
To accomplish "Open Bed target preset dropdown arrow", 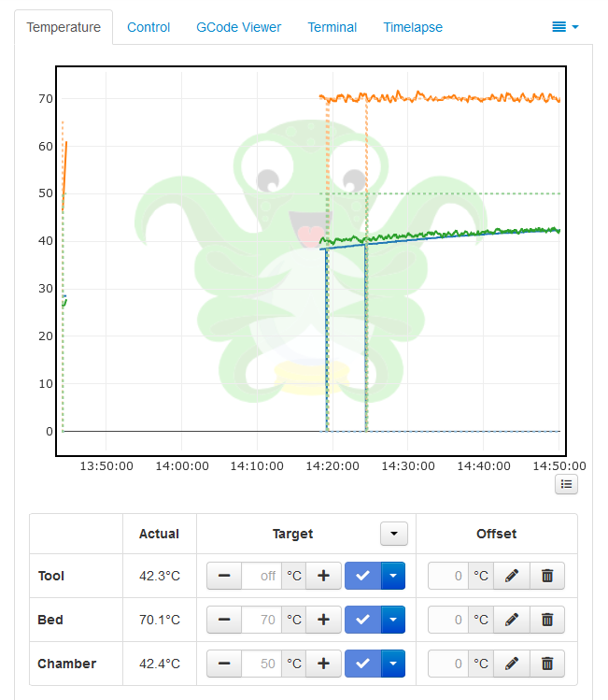I will (x=393, y=620).
